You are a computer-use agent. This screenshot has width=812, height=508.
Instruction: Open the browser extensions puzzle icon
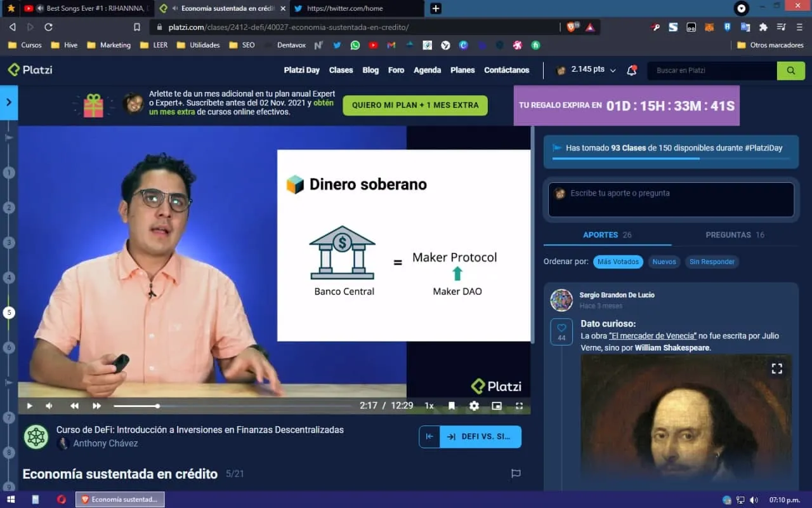[x=763, y=27]
